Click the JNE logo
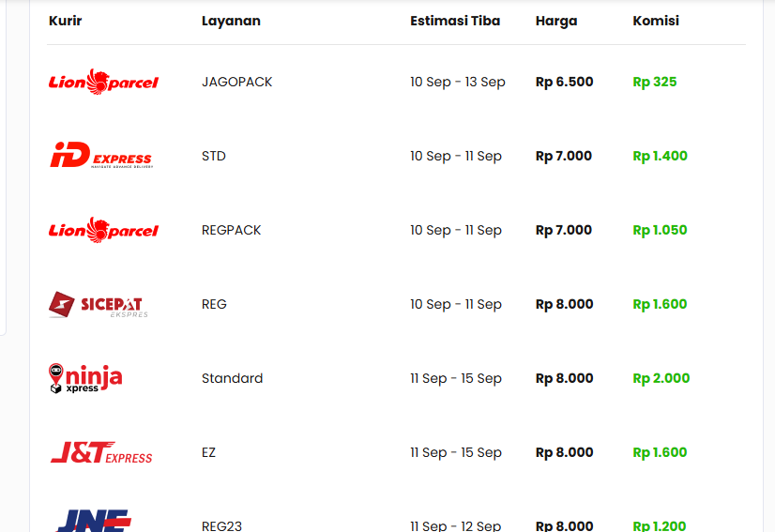 pos(94,521)
